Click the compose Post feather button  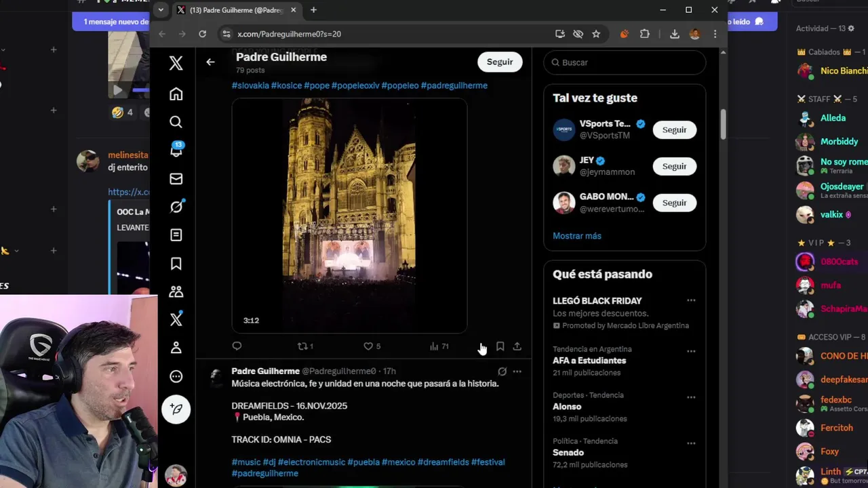pos(176,409)
